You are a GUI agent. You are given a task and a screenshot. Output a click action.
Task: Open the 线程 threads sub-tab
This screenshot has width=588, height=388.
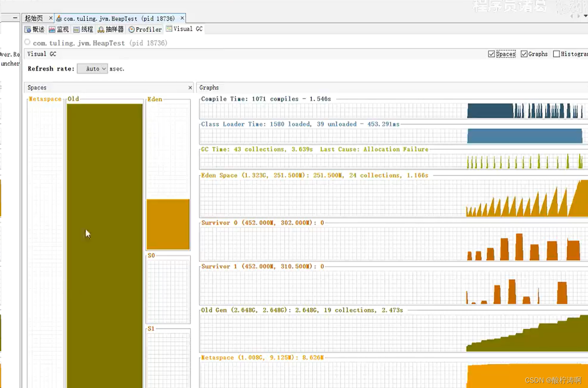[83, 29]
